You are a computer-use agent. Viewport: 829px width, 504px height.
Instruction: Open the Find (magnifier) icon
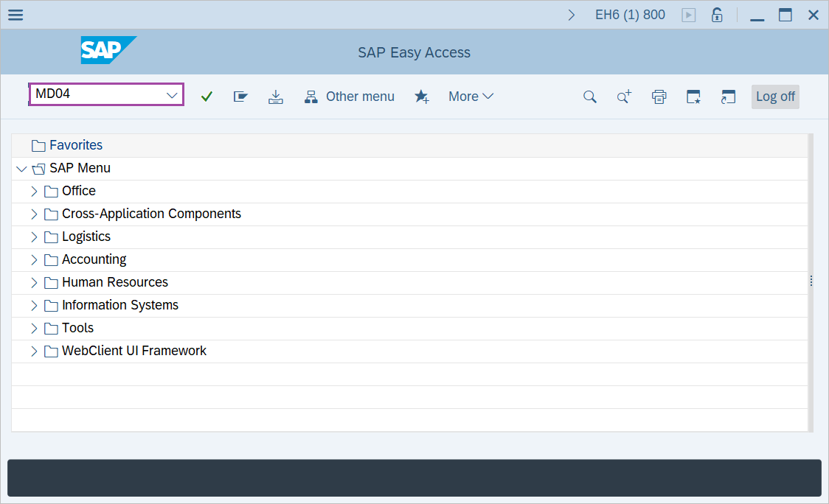point(589,97)
